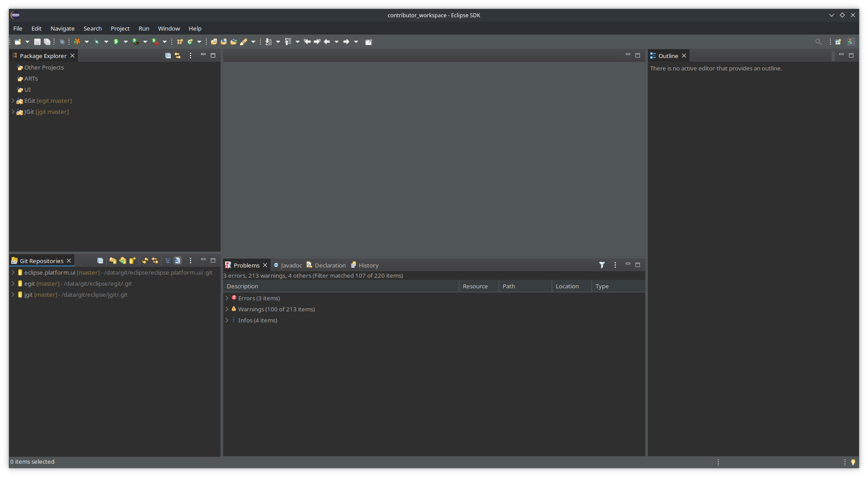Run the last launched application

[x=116, y=42]
